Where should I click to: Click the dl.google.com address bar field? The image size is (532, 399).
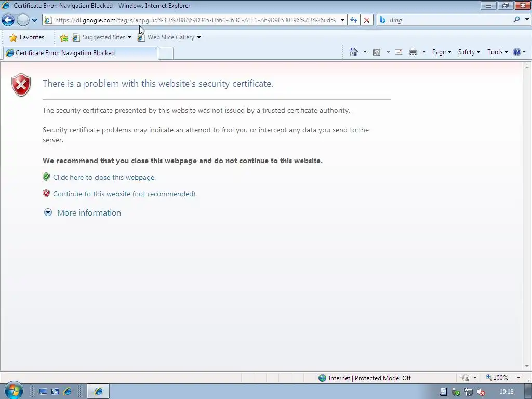pos(194,20)
